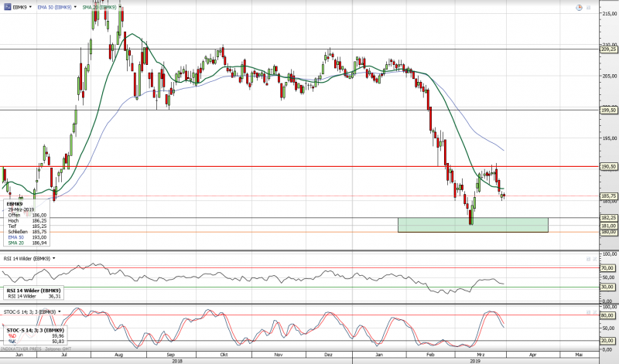The image size is (619, 364).
Task: Click the 209,25 price level label
Action: 609,49
